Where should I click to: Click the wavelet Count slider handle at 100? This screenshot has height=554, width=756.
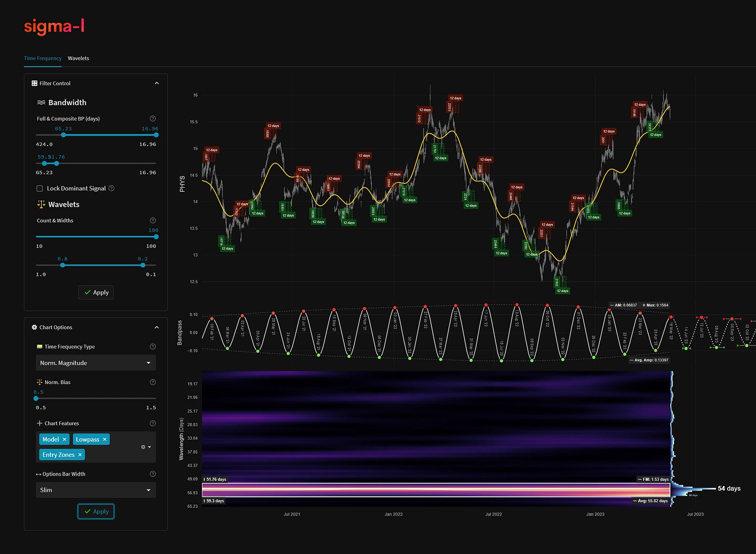[x=156, y=236]
